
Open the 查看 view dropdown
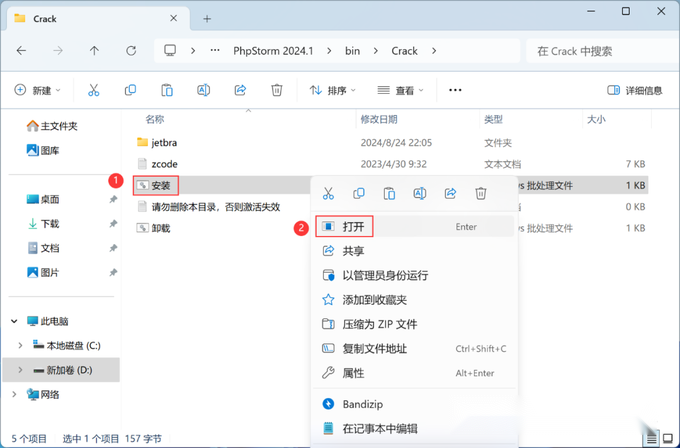pyautogui.click(x=400, y=90)
